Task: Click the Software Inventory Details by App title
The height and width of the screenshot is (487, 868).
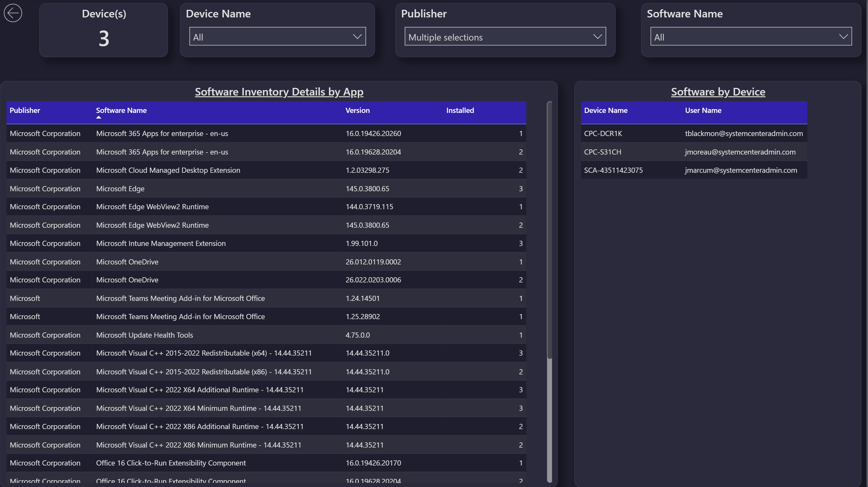Action: click(279, 92)
